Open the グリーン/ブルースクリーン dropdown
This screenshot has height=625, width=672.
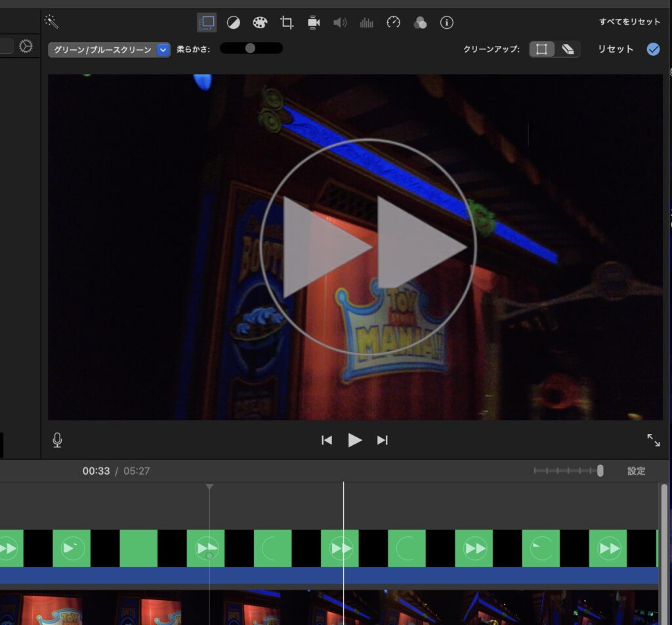[109, 50]
